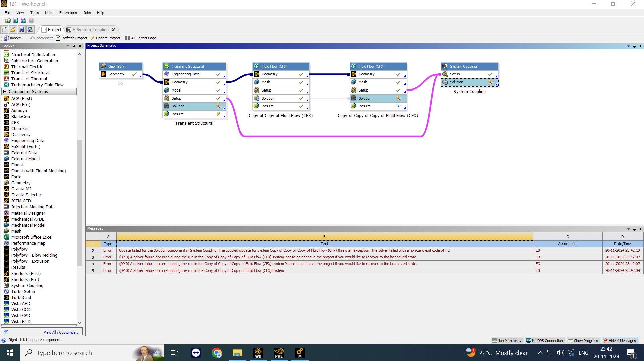Open the Project Schematic pane dropdown arrow
Viewport: 644px width, 361px height.
628,46
